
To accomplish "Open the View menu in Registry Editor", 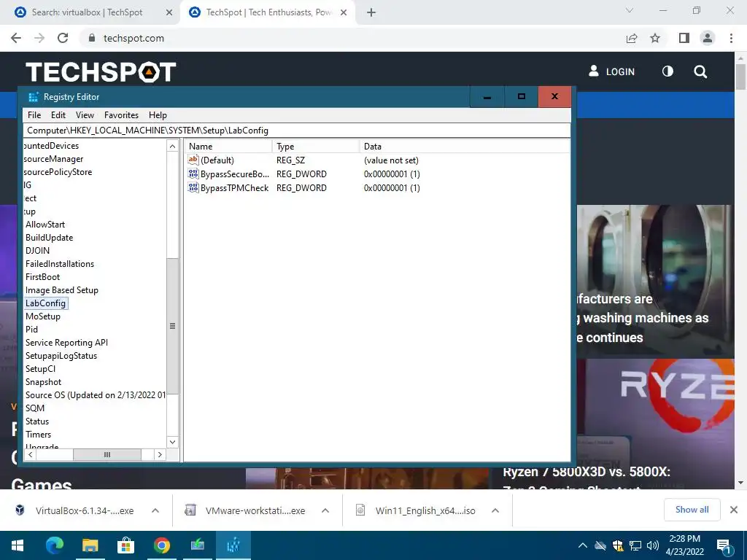I will pos(85,115).
